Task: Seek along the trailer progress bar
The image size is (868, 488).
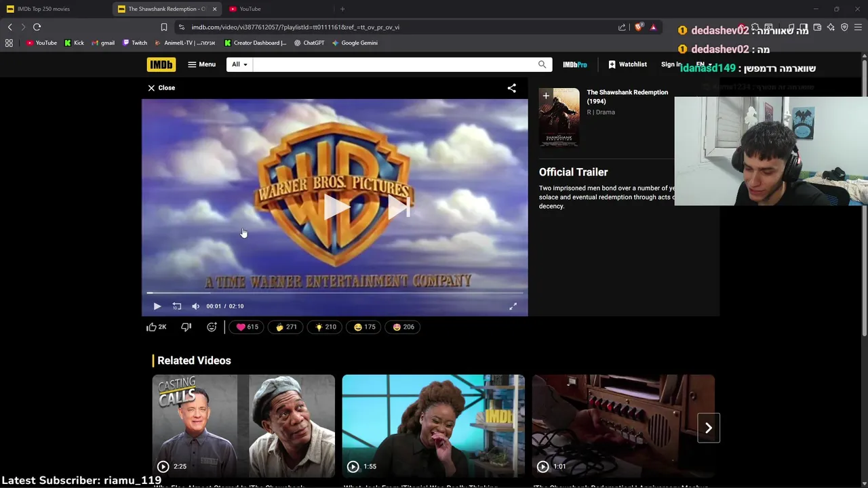Action: (x=334, y=293)
